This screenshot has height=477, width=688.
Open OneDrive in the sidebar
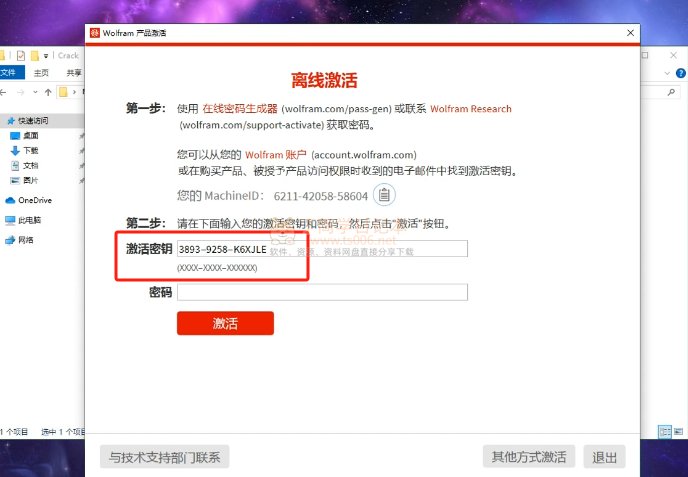pyautogui.click(x=29, y=200)
